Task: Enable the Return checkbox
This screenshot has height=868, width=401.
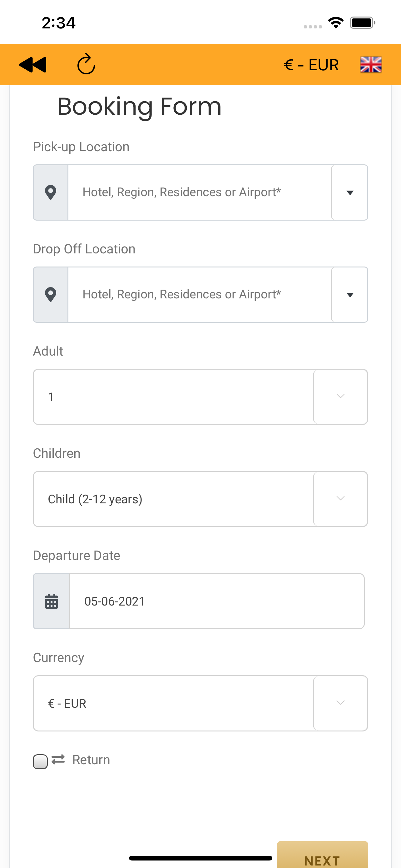Action: pyautogui.click(x=40, y=761)
